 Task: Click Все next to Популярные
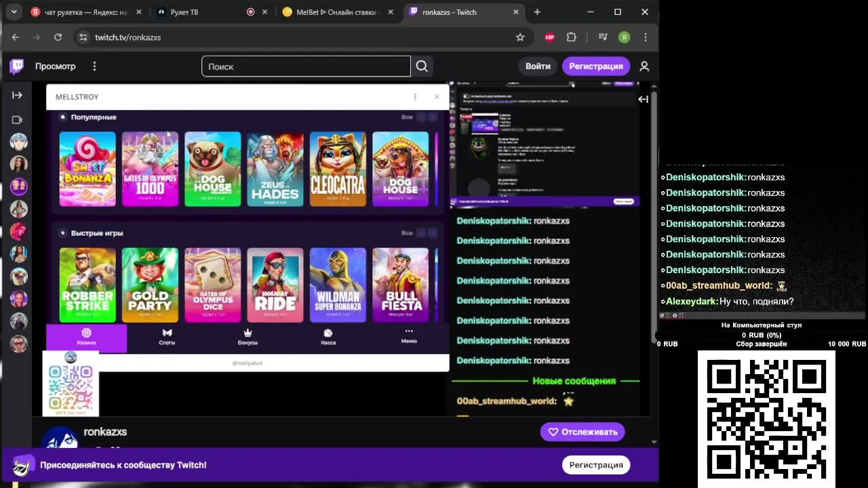pyautogui.click(x=407, y=117)
